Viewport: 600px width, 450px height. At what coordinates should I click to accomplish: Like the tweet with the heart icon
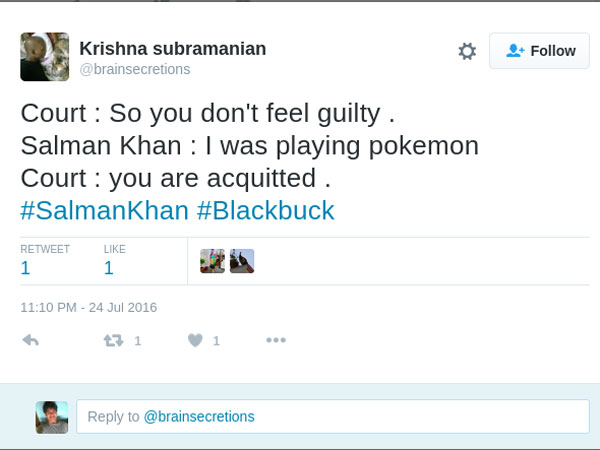tap(195, 340)
